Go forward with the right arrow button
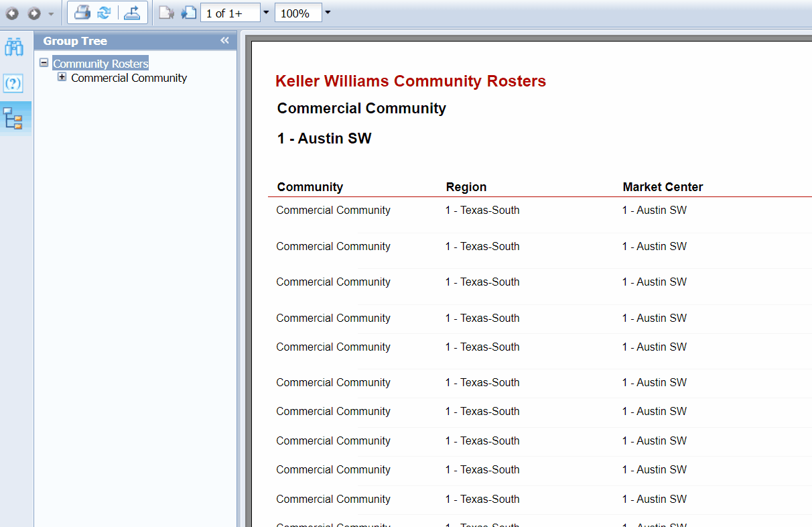Viewport: 812px width, 527px height. (x=34, y=13)
